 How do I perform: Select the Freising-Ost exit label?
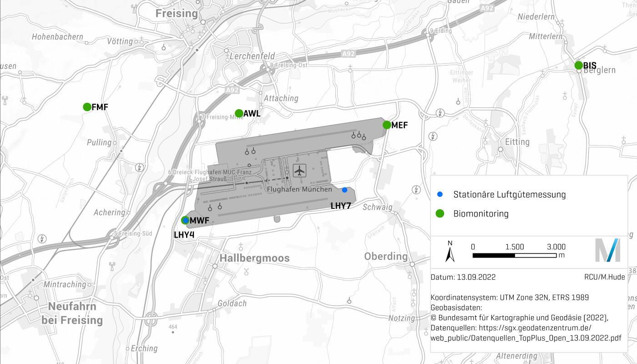pyautogui.click(x=288, y=65)
